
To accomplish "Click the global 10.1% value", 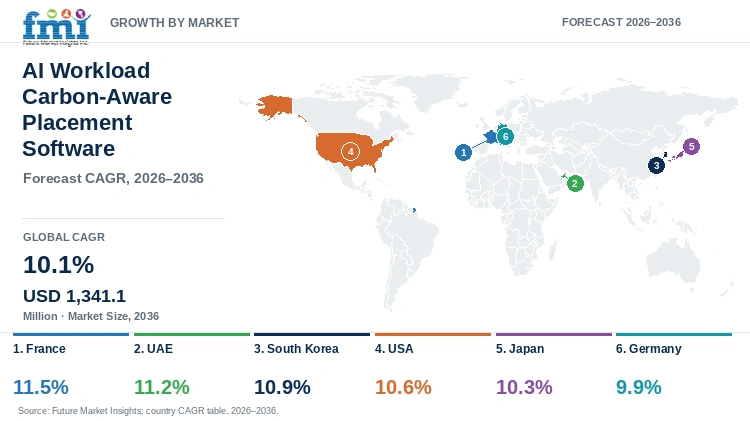I will point(58,265).
